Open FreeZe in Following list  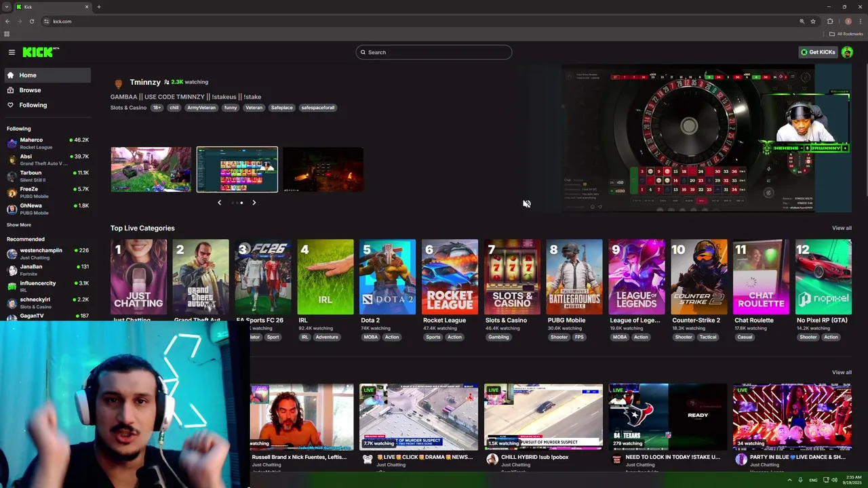[x=47, y=192]
